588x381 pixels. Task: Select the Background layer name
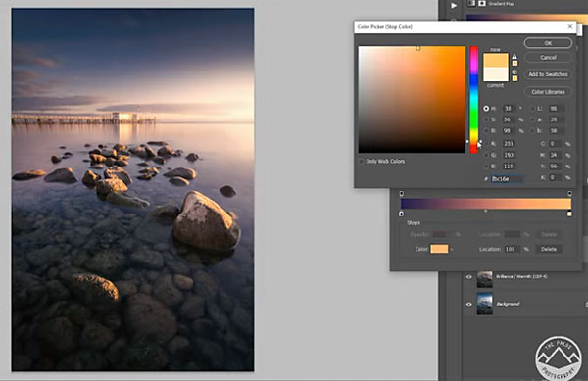[508, 304]
